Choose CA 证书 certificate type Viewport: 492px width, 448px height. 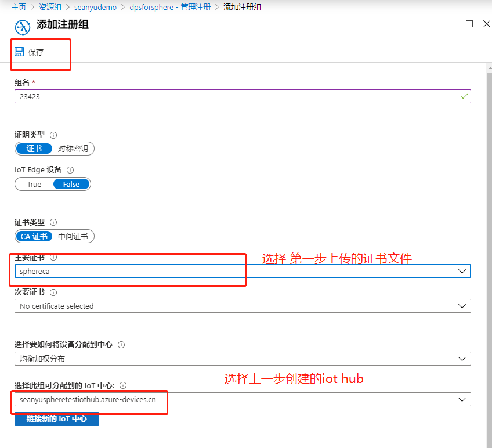(34, 236)
